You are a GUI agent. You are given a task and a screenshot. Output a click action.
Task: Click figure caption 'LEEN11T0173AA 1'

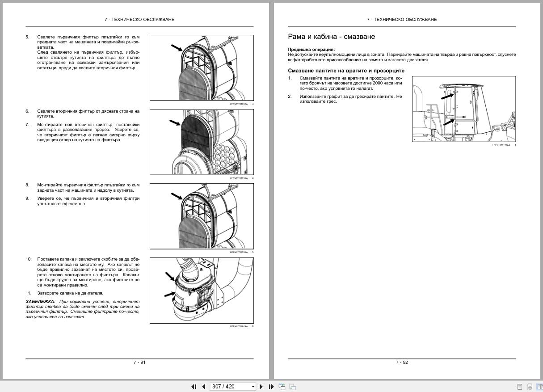click(x=504, y=145)
